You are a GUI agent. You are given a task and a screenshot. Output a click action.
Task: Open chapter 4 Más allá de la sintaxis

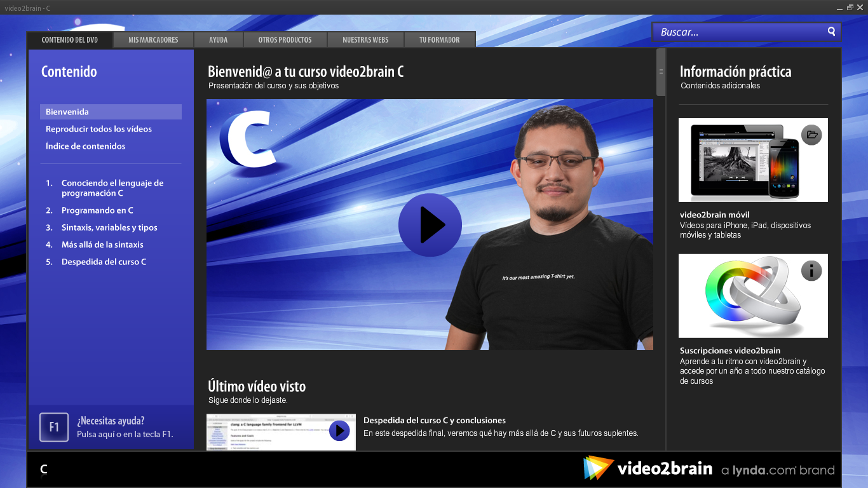coord(95,245)
